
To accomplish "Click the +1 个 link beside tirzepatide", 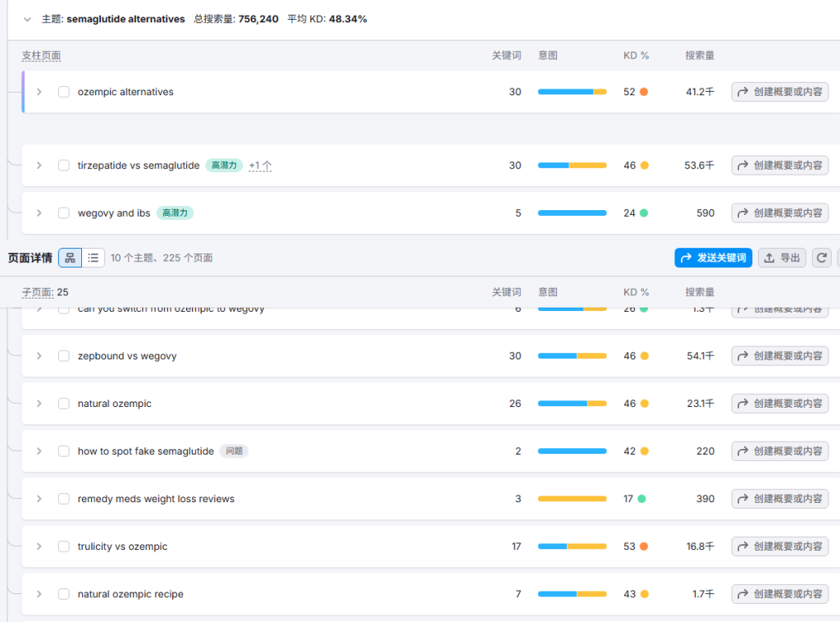I will [x=260, y=166].
